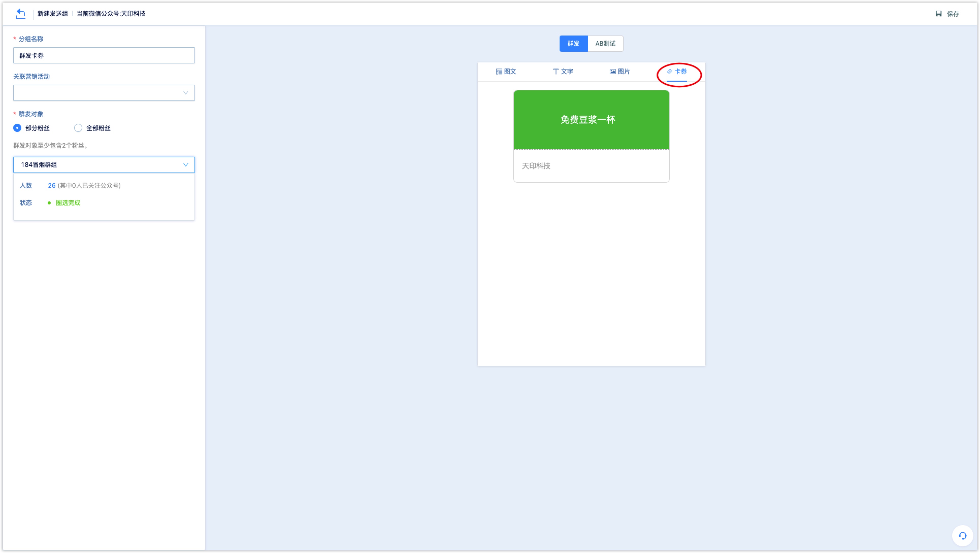The image size is (980, 553).
Task: Open the customer support headset icon
Action: 962,535
